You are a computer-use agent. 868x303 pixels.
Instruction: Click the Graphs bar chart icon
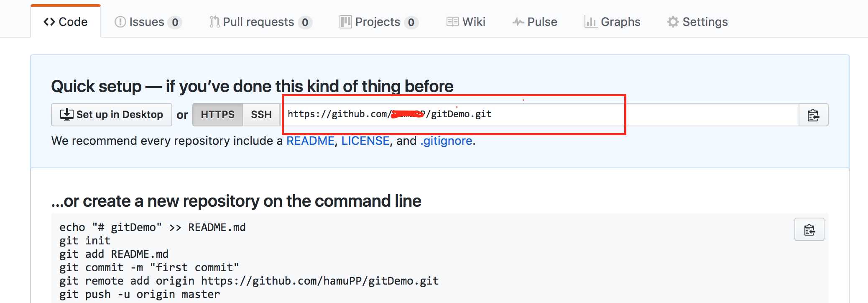590,22
